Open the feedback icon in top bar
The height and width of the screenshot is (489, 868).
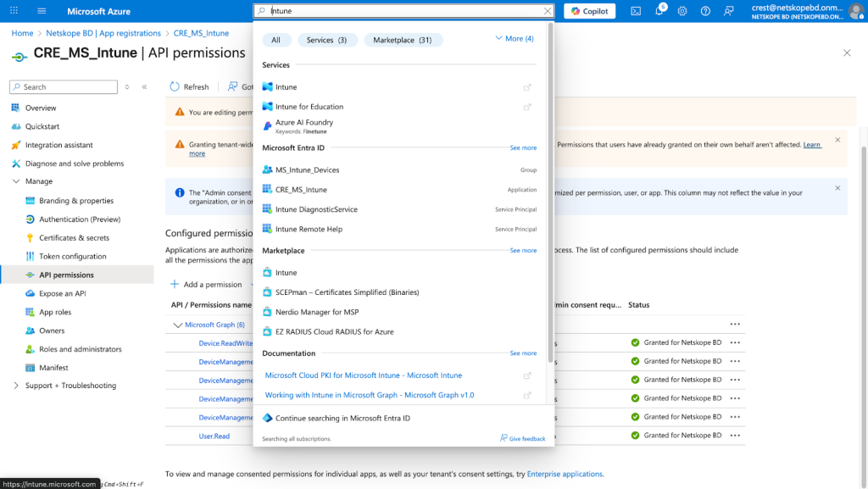click(x=728, y=11)
